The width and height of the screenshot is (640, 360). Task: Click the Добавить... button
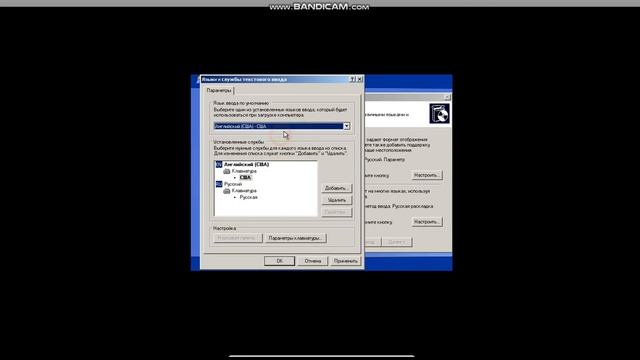[x=336, y=188]
